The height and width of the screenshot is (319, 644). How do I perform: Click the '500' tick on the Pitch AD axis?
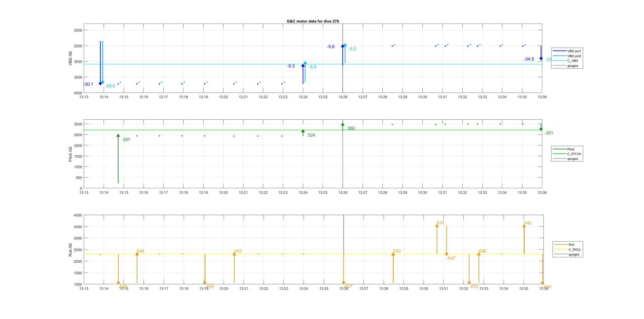[x=79, y=178]
